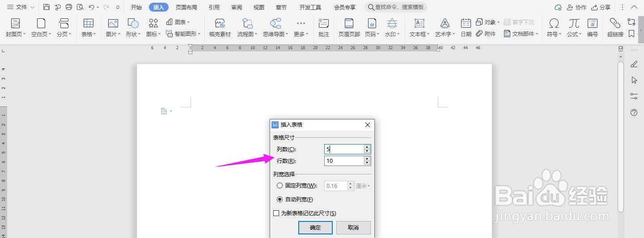Click the Picture (图片) icon
The width and height of the screenshot is (644, 238).
113,23
